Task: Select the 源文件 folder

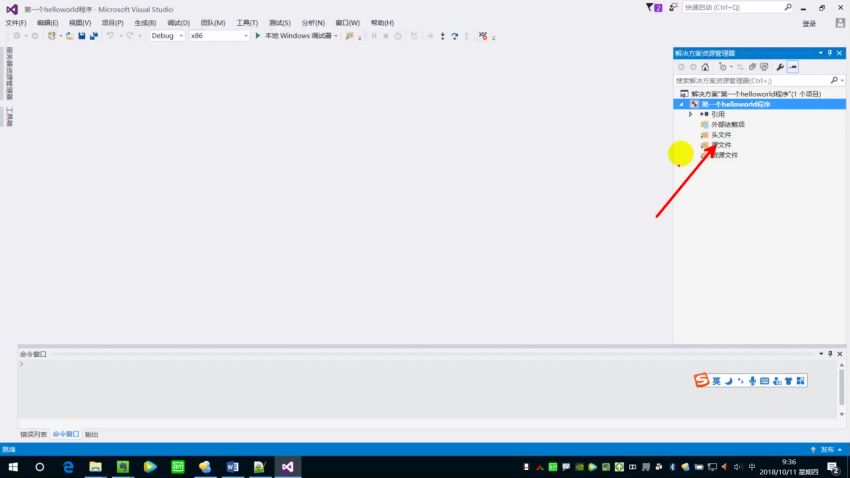Action: pyautogui.click(x=721, y=145)
